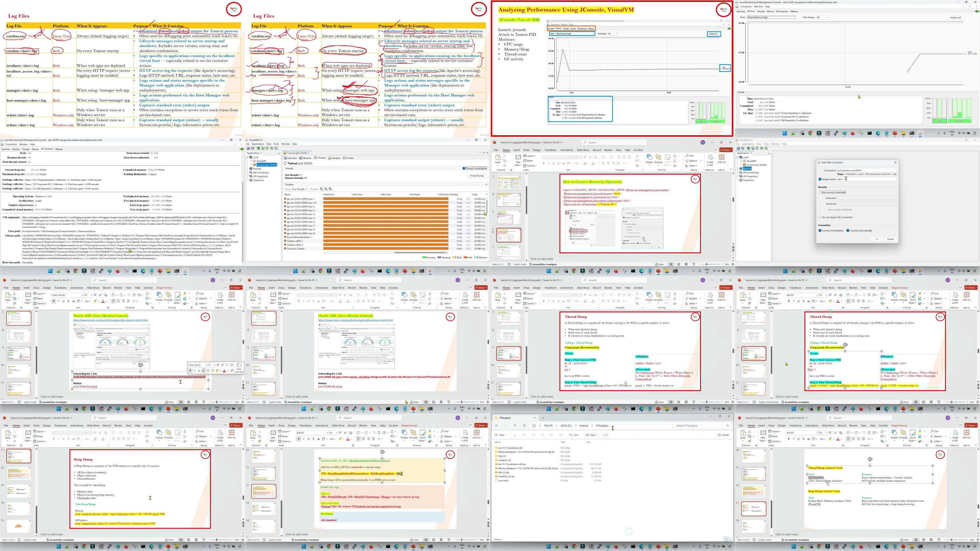Open Tools menu in VisualVM window with JMX dialog
980x551 pixels.
[766, 144]
